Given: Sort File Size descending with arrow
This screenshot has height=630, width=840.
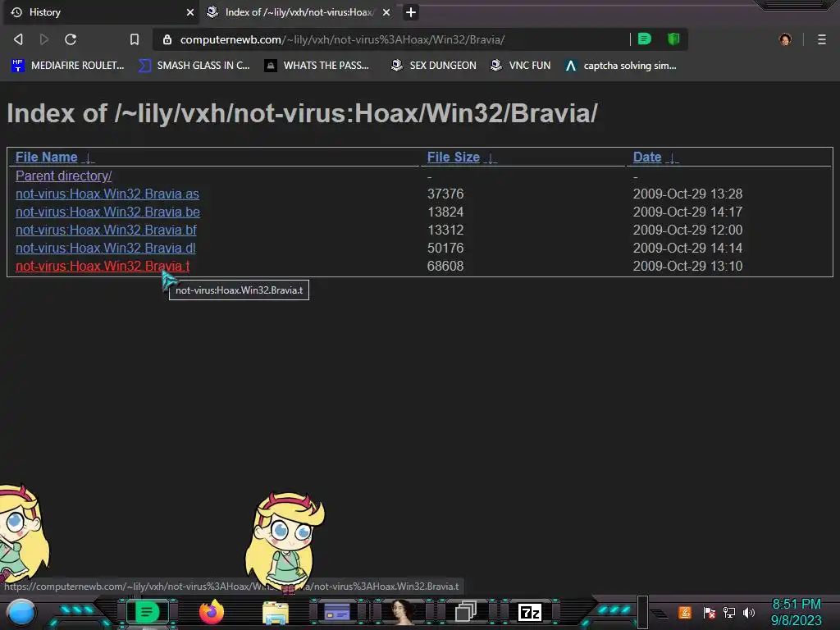Looking at the screenshot, I should click(491, 158).
